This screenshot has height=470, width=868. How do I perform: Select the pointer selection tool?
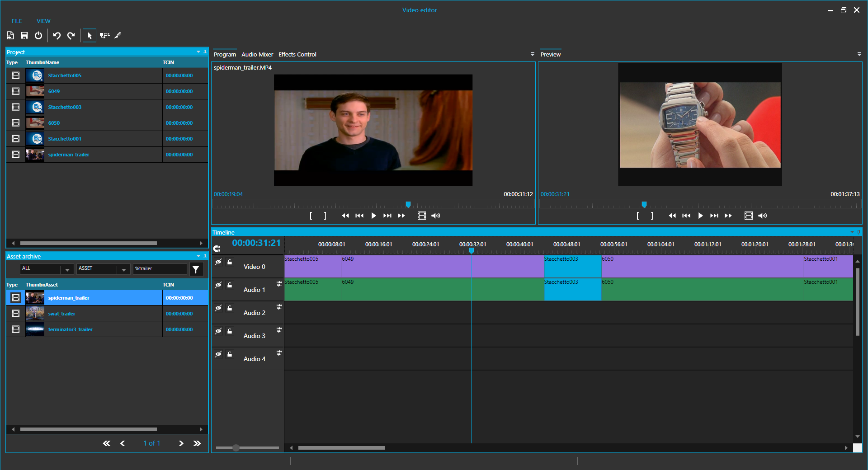pyautogui.click(x=90, y=35)
